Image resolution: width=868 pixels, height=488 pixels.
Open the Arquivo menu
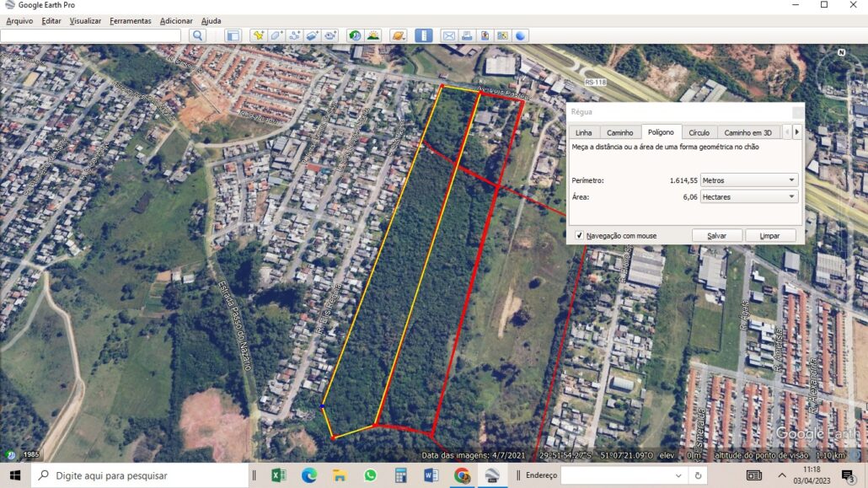(x=19, y=21)
